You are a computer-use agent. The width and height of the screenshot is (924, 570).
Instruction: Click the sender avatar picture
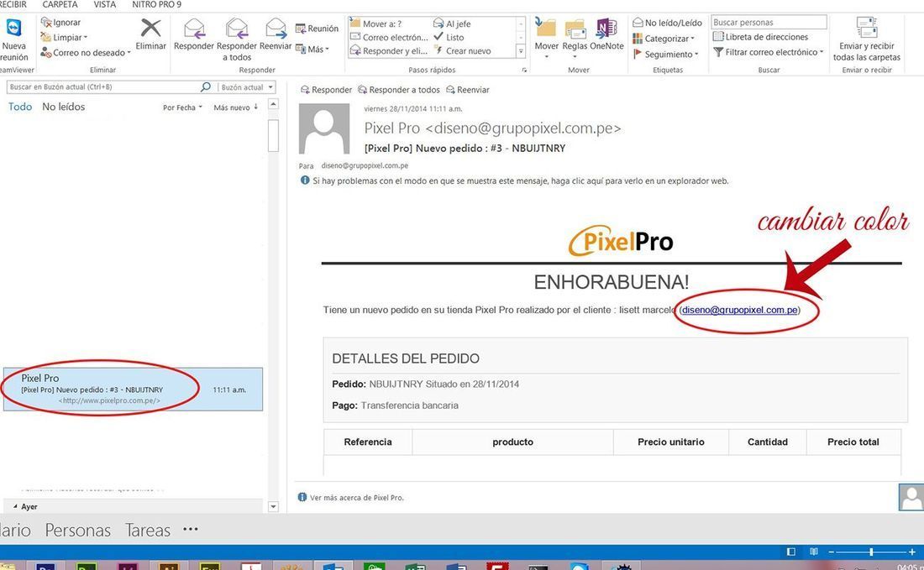pyautogui.click(x=323, y=129)
